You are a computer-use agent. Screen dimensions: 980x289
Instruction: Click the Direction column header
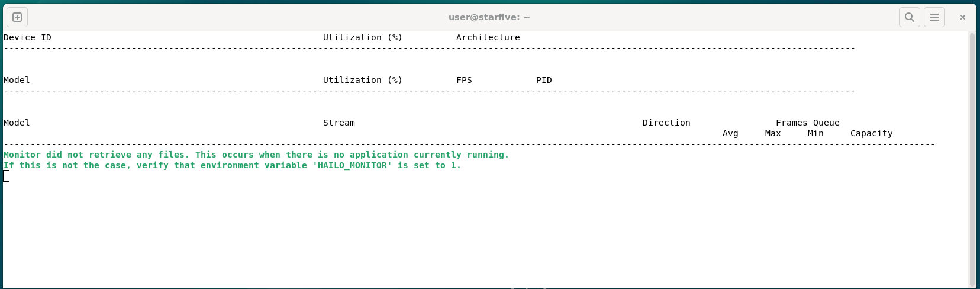(x=666, y=123)
